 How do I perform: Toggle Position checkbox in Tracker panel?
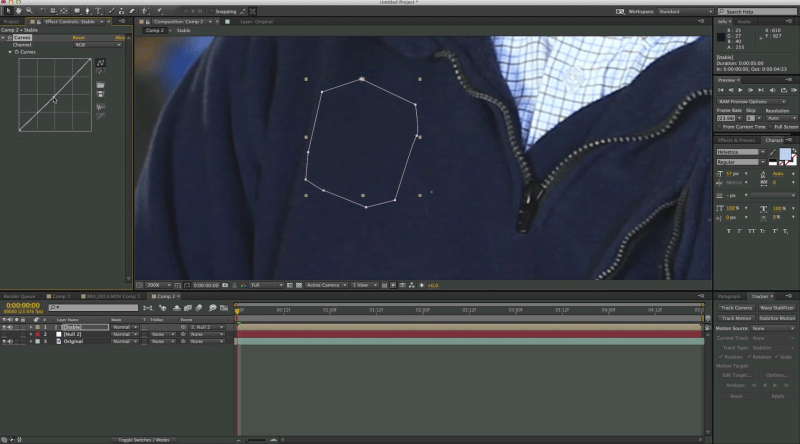(x=721, y=357)
